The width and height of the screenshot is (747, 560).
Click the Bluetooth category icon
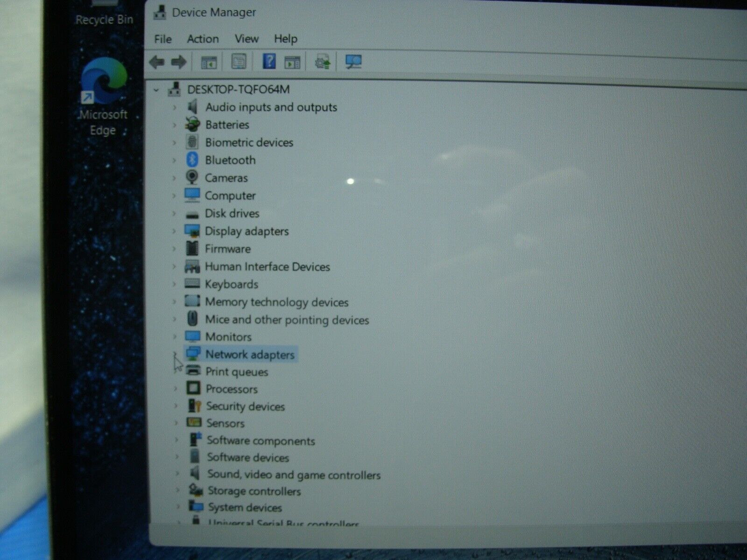(x=192, y=160)
